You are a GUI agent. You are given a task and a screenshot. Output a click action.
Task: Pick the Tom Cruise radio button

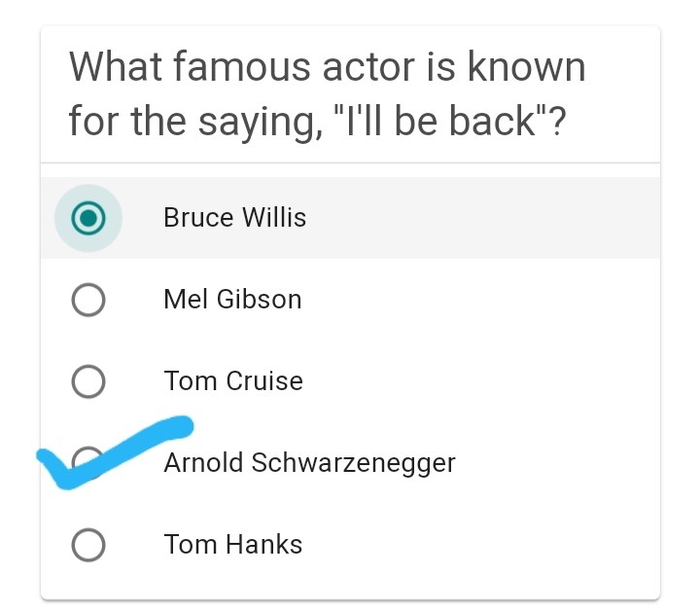88,382
